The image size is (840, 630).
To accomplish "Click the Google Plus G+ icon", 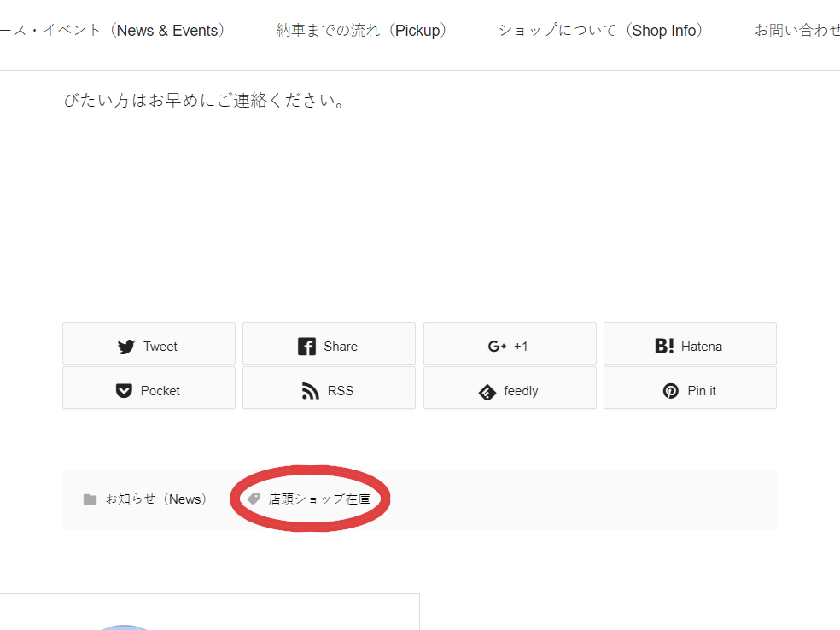I will pyautogui.click(x=497, y=347).
